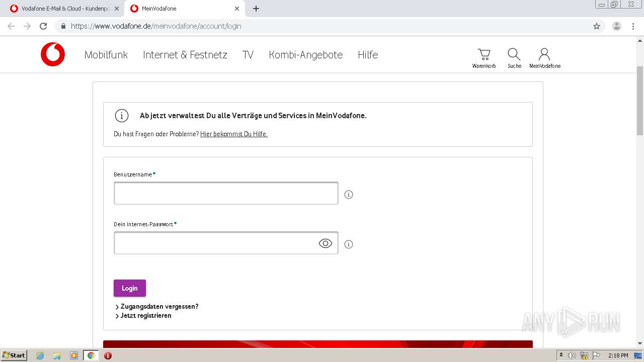Open a new browser tab
Viewport: 644px width, 362px height.
pyautogui.click(x=256, y=9)
